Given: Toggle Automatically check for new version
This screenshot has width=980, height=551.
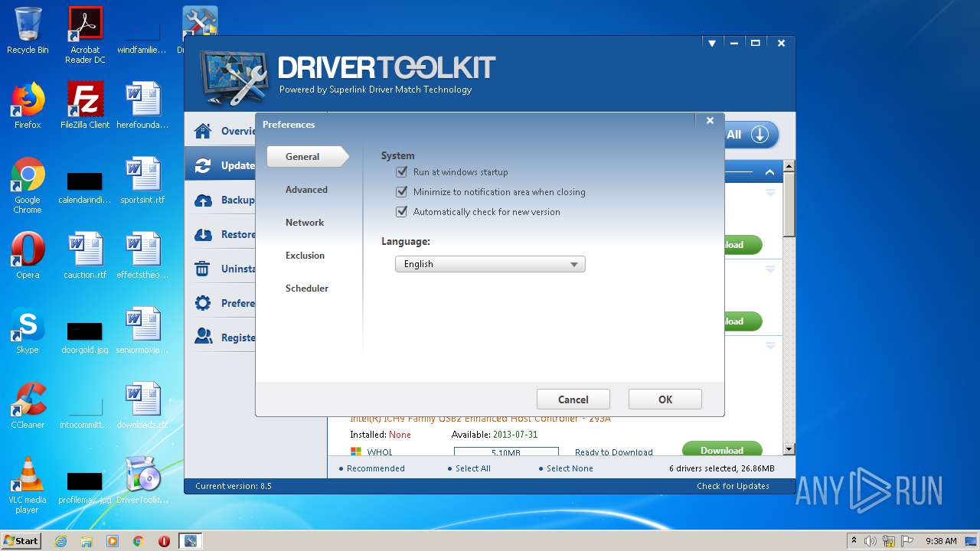Looking at the screenshot, I should point(401,212).
